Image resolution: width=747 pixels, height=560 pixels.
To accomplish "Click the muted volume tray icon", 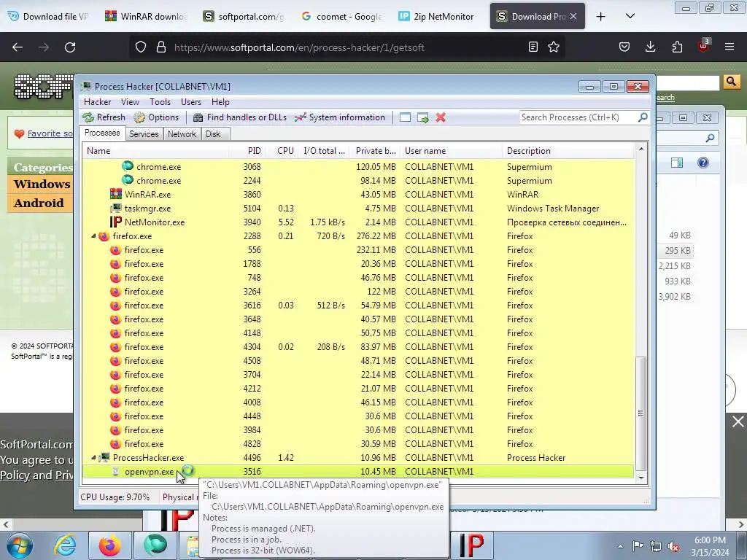I will pyautogui.click(x=673, y=545).
